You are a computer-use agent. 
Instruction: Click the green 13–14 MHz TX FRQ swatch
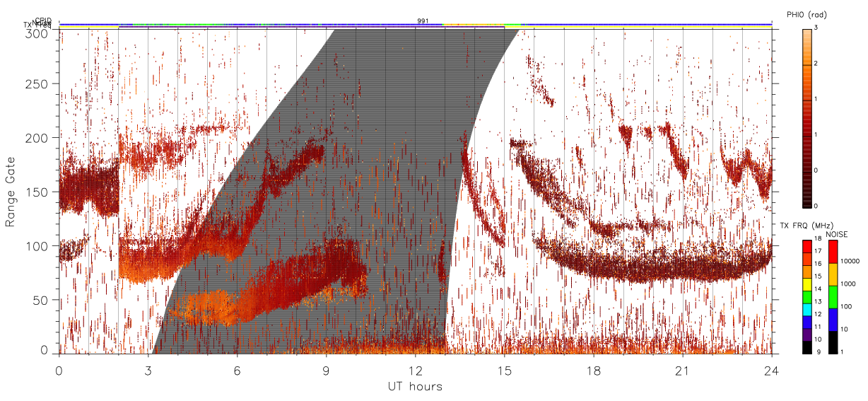(x=807, y=297)
